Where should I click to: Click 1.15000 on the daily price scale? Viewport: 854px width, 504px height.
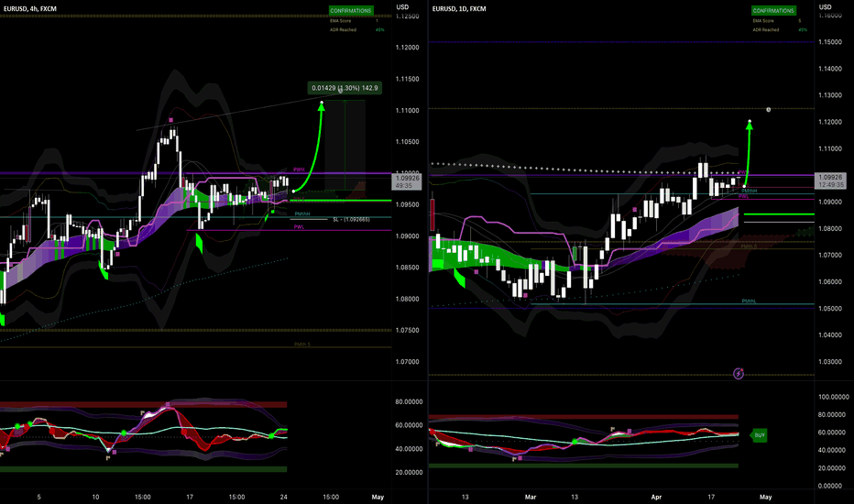click(x=830, y=42)
